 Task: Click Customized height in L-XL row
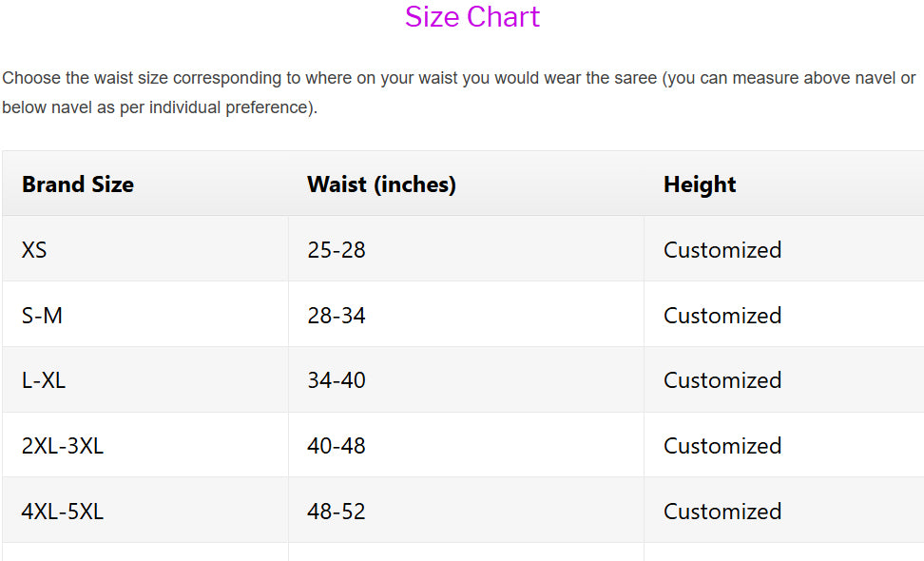(722, 380)
